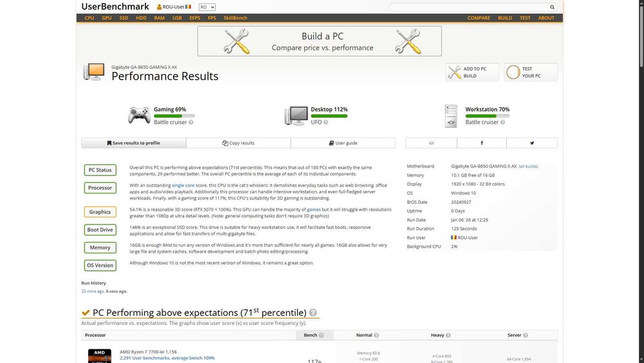Image resolution: width=644 pixels, height=363 pixels.
Task: Open the ABOUT page
Action: [x=546, y=18]
